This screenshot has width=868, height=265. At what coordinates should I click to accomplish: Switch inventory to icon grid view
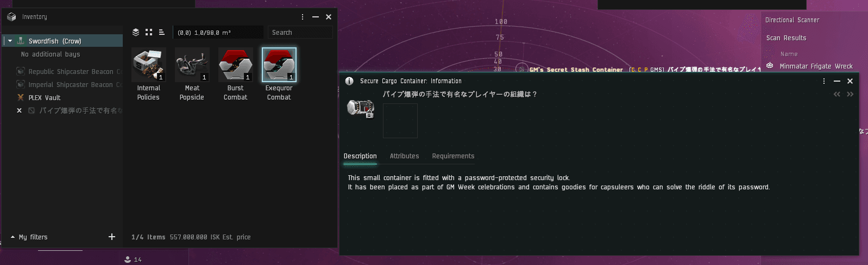(149, 33)
